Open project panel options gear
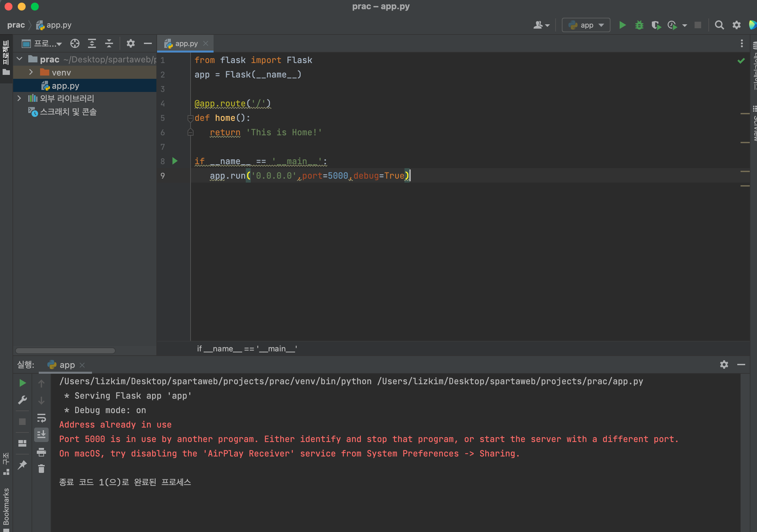The image size is (757, 532). pyautogui.click(x=130, y=43)
